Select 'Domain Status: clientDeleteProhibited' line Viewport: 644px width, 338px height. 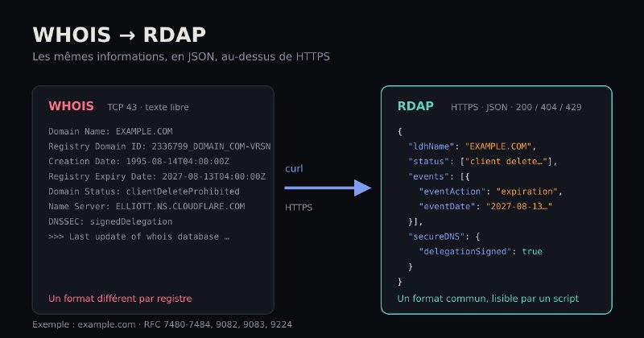point(144,192)
